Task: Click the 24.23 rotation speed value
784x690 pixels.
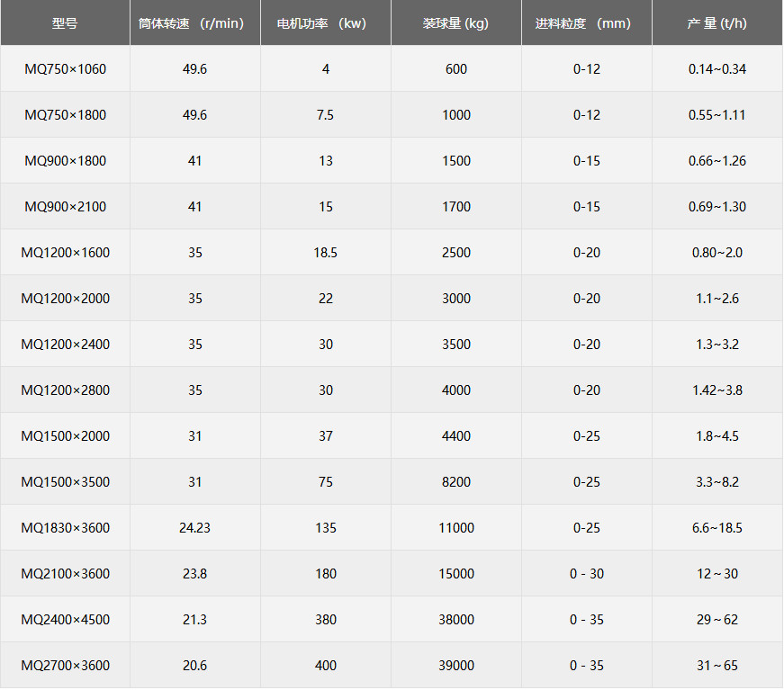Action: pos(195,528)
